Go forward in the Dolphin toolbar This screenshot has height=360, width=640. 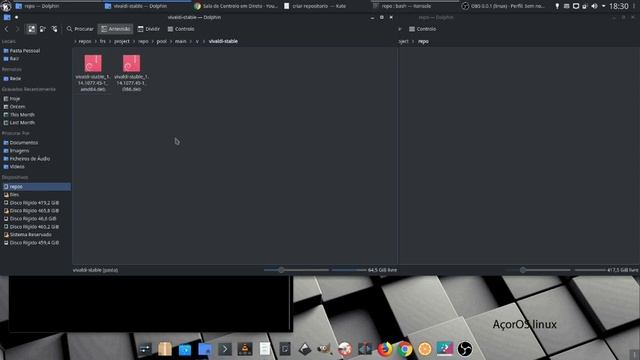click(x=17, y=29)
